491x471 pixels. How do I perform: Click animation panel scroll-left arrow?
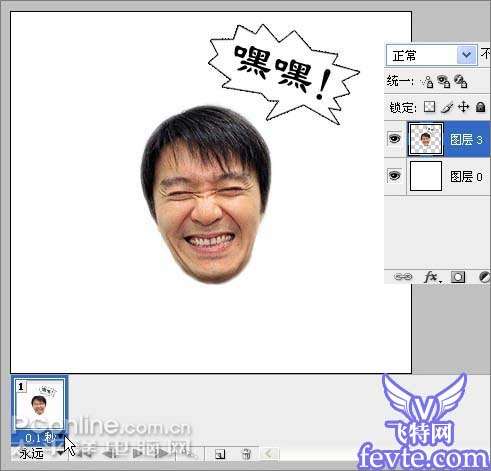pos(269,453)
